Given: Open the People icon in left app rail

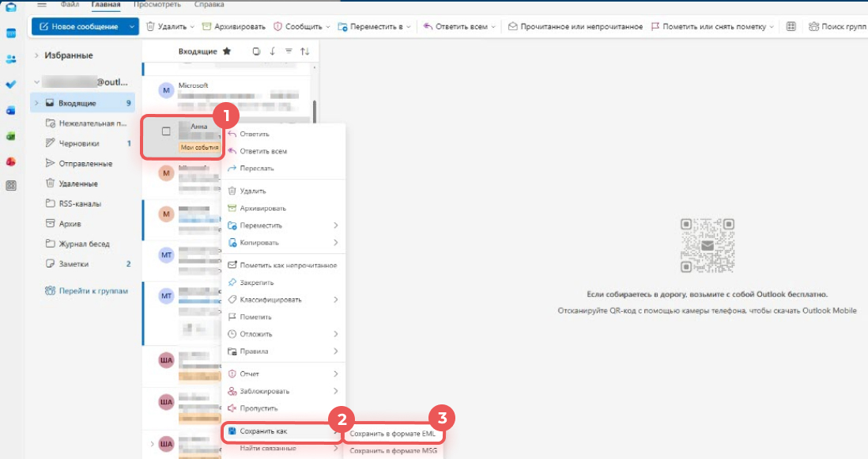Looking at the screenshot, I should coord(11,59).
